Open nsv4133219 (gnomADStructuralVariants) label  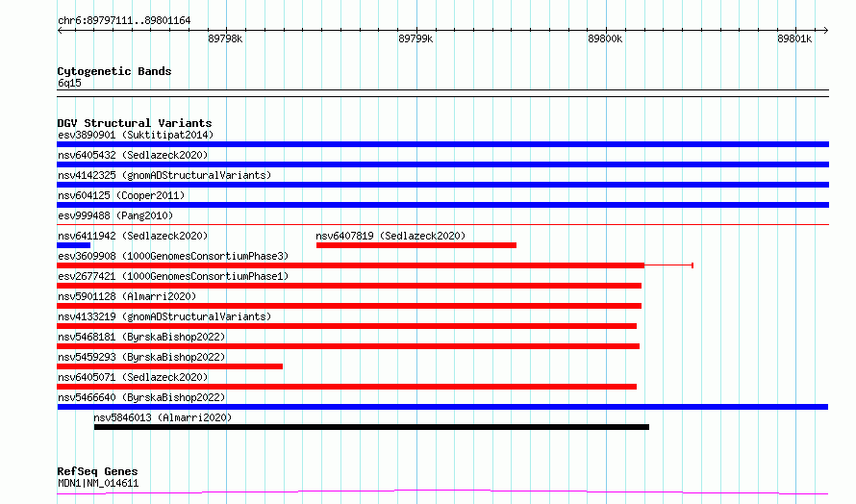click(164, 316)
